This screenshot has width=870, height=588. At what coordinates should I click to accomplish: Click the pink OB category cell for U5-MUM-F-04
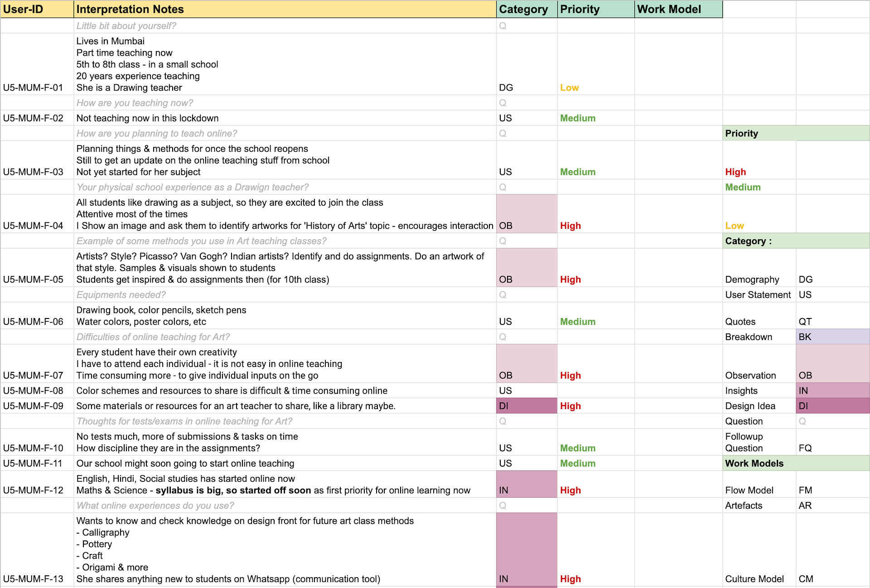(527, 214)
